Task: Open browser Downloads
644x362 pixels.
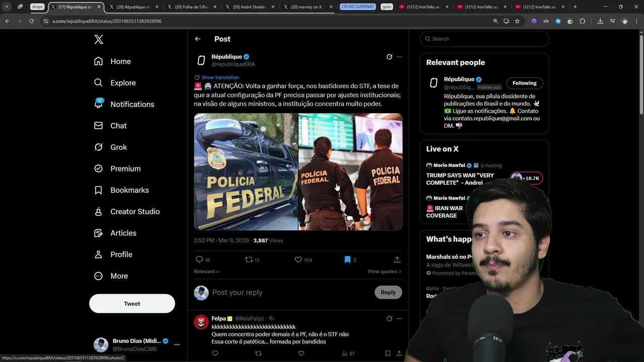Action: [x=600, y=21]
